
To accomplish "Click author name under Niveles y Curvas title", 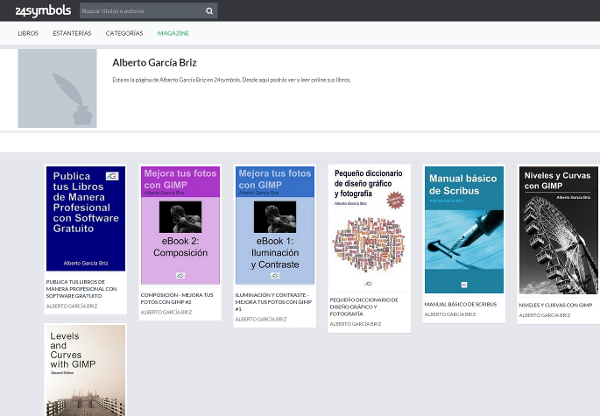I will [545, 315].
